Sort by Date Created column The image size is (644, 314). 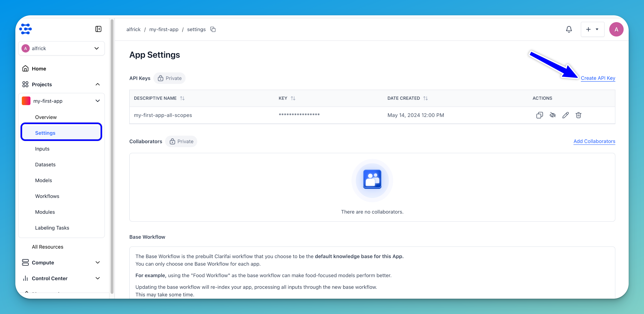pyautogui.click(x=425, y=98)
